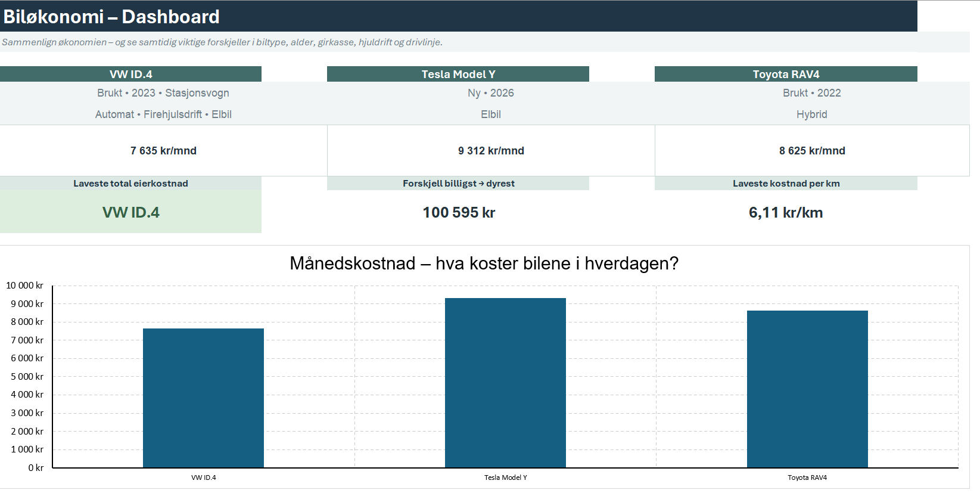Click the 'Hybrid' cell
The height and width of the screenshot is (493, 980).
(x=812, y=114)
